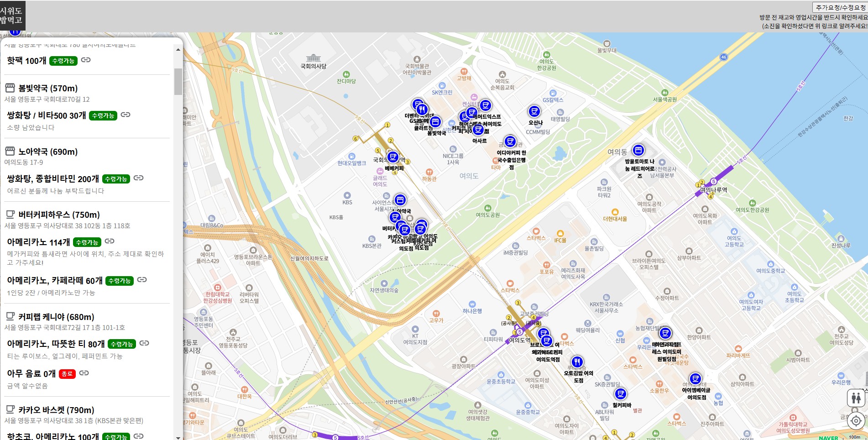Click the cup icon beside 버터커피하우스 (750m)
Viewport: 868px width, 440px height.
pos(10,214)
